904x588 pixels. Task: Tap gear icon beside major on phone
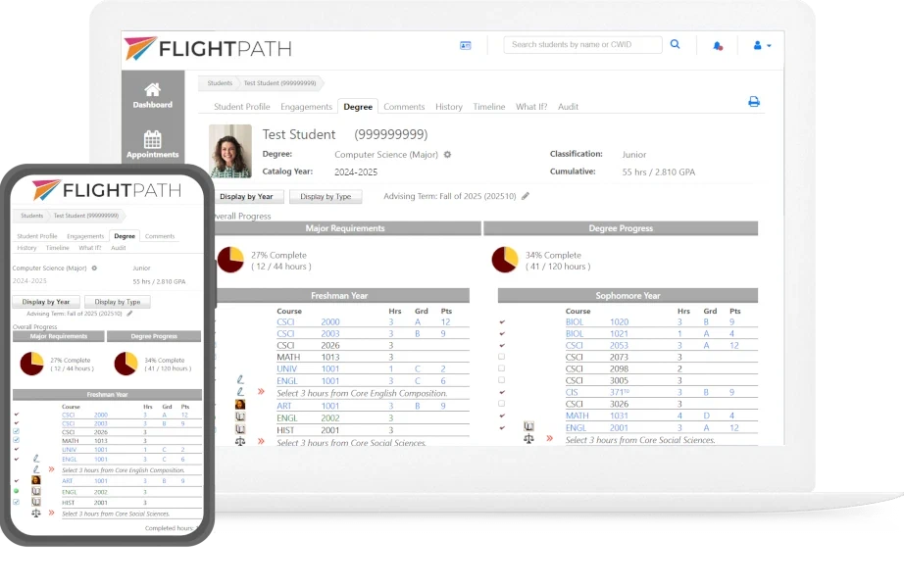pos(94,269)
